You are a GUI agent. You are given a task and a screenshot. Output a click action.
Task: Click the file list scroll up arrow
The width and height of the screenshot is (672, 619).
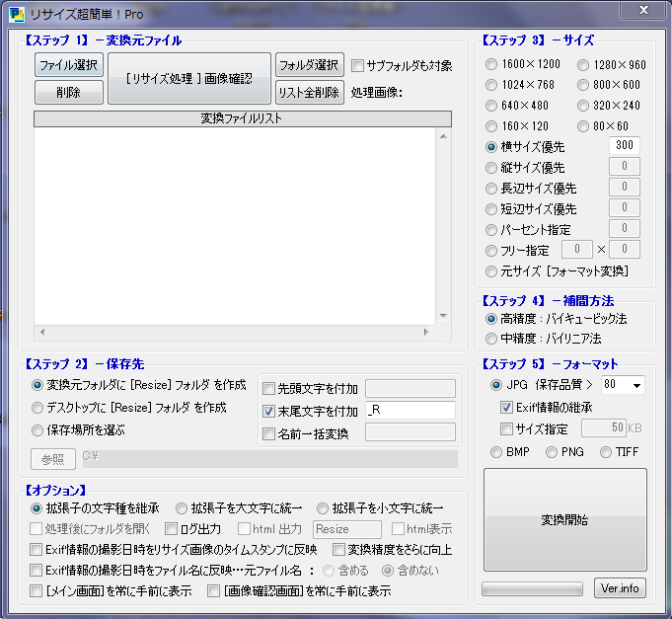coord(444,136)
